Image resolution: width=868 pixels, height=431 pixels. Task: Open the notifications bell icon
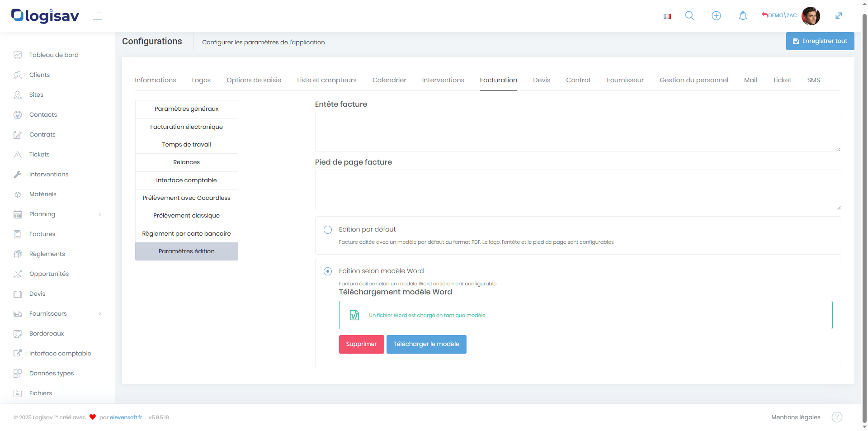click(743, 16)
